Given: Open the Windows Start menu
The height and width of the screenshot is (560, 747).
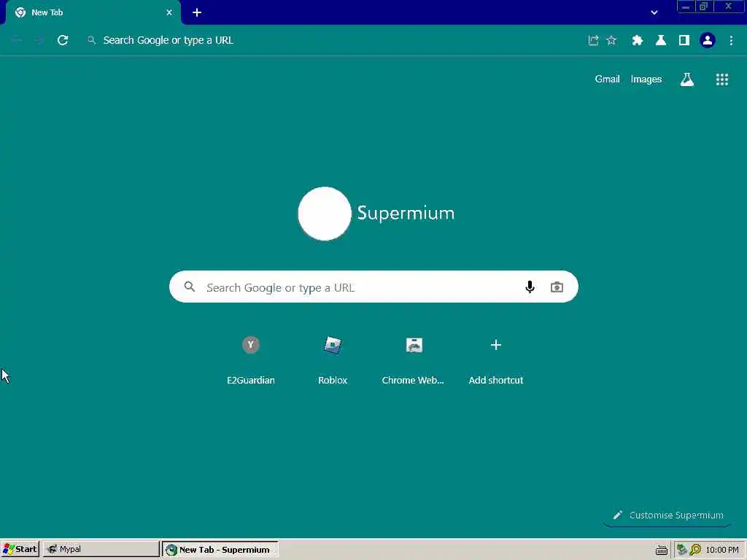Looking at the screenshot, I should pyautogui.click(x=20, y=549).
